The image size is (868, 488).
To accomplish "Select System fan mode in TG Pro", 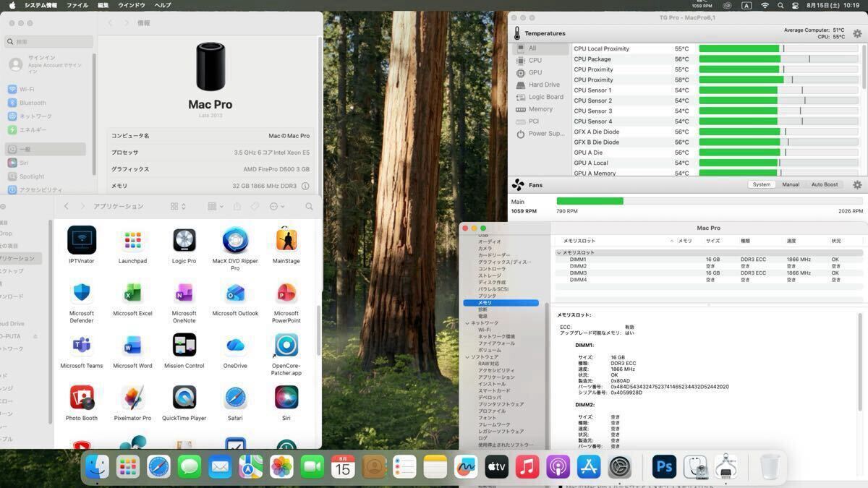I will pos(762,184).
